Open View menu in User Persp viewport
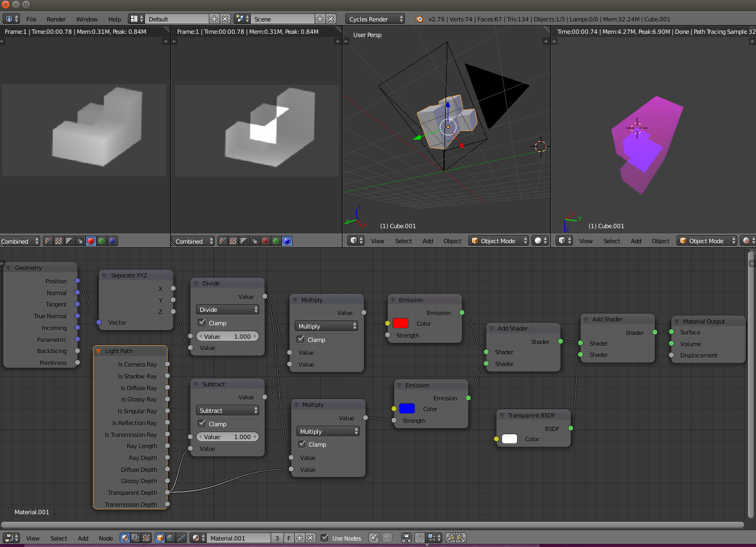Image resolution: width=756 pixels, height=547 pixels. tap(377, 240)
